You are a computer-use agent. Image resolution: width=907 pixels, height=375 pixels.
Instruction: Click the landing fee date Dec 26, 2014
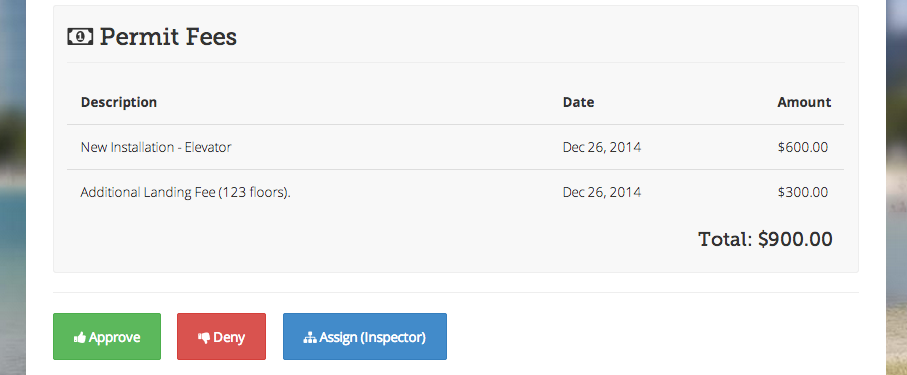602,192
